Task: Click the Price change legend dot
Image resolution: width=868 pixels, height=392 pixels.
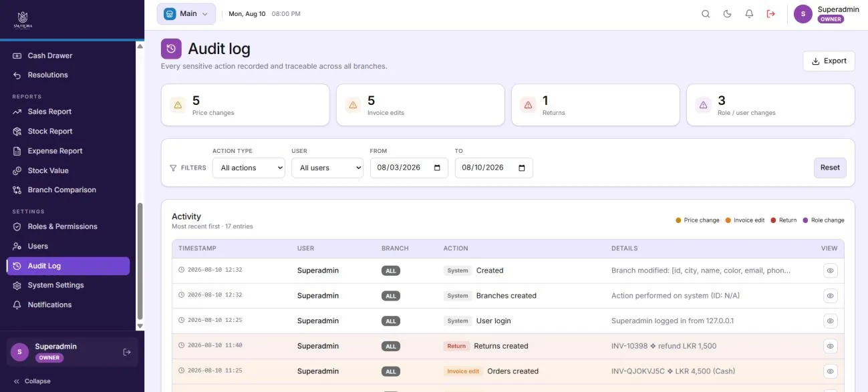Action: pyautogui.click(x=678, y=220)
